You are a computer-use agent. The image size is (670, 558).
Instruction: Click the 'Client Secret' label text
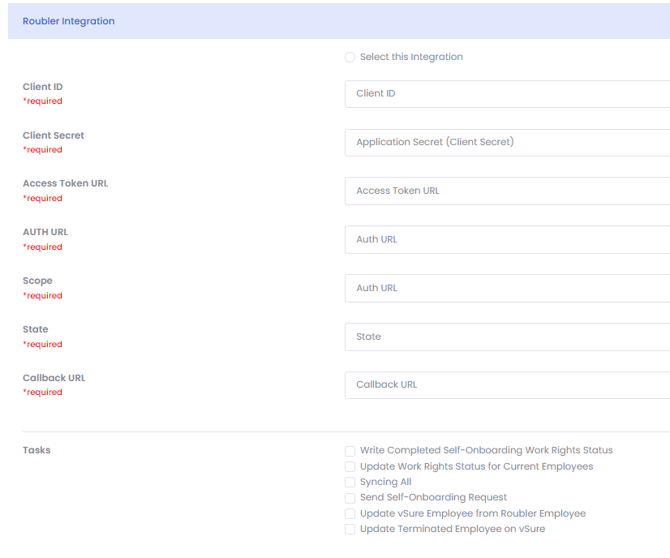53,135
